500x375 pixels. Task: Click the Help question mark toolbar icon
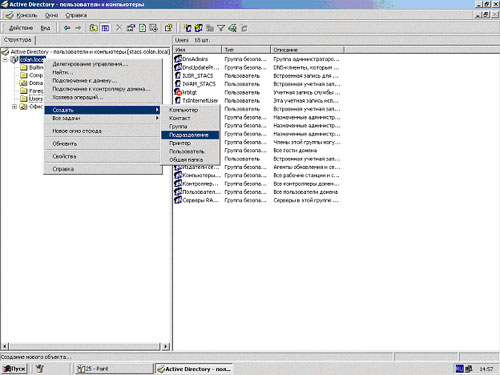coord(169,28)
